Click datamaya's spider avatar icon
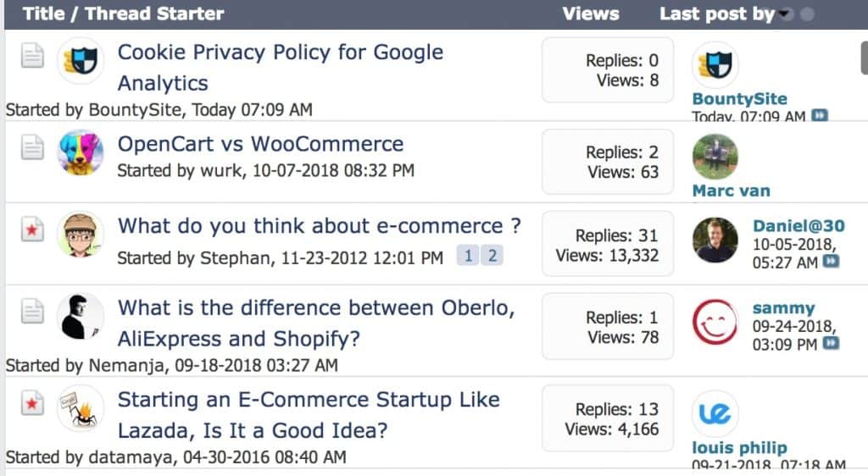Viewport: 868px width, 476px height. tap(81, 408)
